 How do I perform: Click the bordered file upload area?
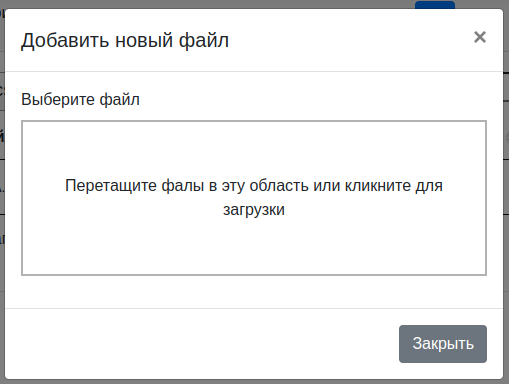[254, 198]
